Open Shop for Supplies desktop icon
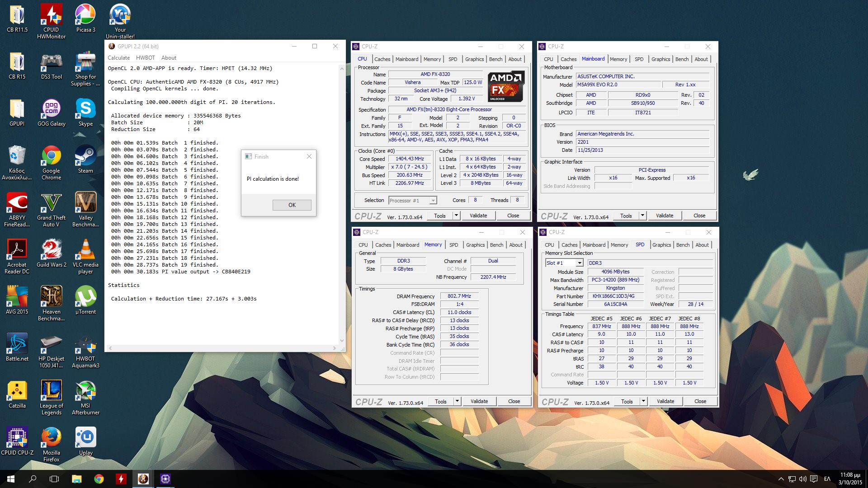This screenshot has height=488, width=868. 85,69
